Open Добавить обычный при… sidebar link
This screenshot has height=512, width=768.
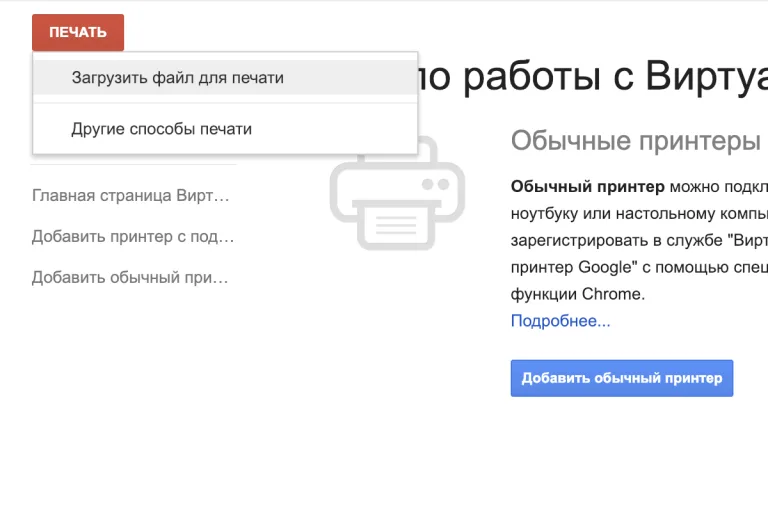(x=130, y=277)
